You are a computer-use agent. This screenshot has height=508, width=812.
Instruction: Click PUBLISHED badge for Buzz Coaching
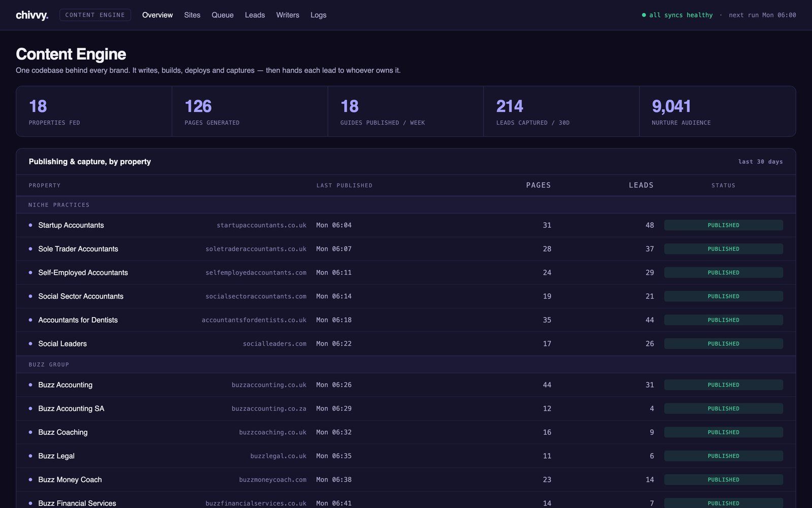(x=723, y=432)
